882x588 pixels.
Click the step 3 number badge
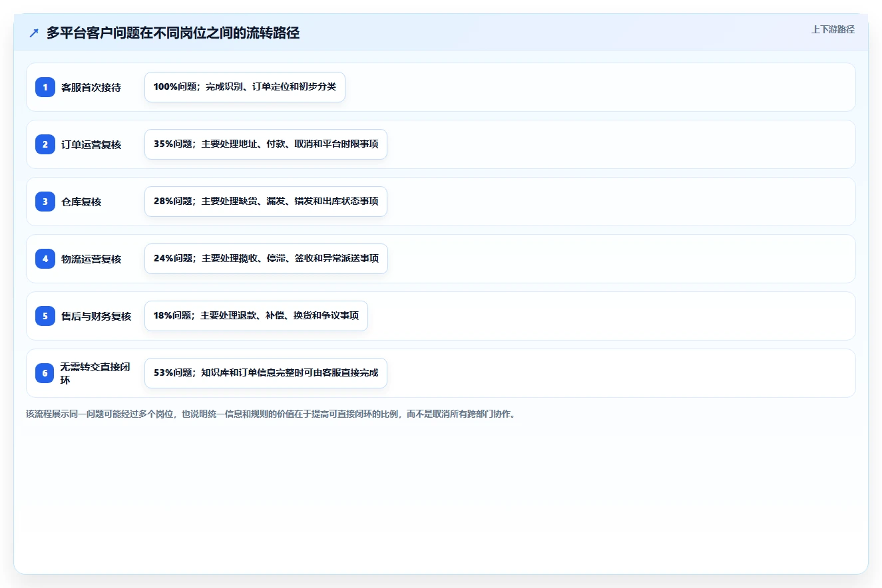pos(45,202)
